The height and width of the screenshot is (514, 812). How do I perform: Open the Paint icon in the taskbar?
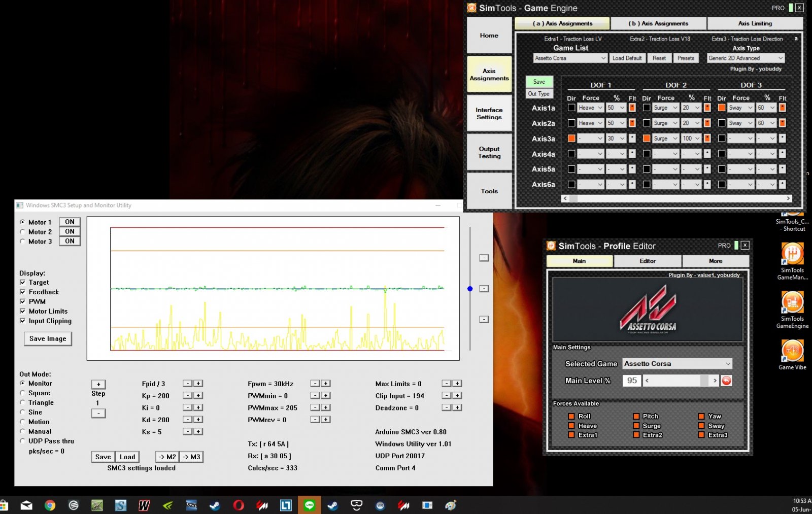pyautogui.click(x=451, y=505)
